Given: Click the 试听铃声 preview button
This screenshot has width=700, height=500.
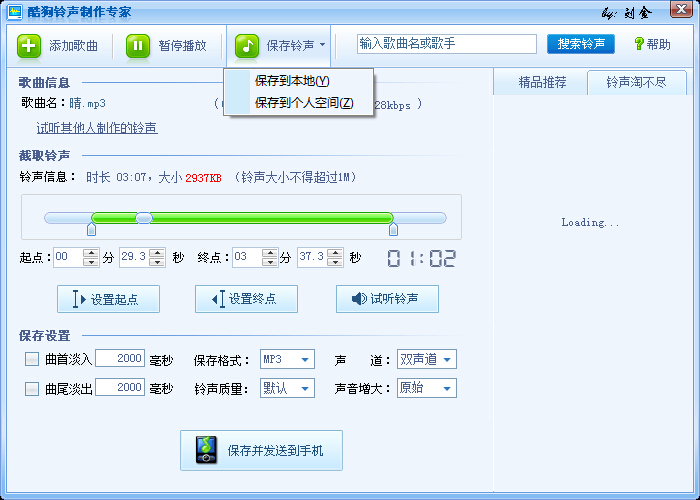Looking at the screenshot, I should point(388,299).
